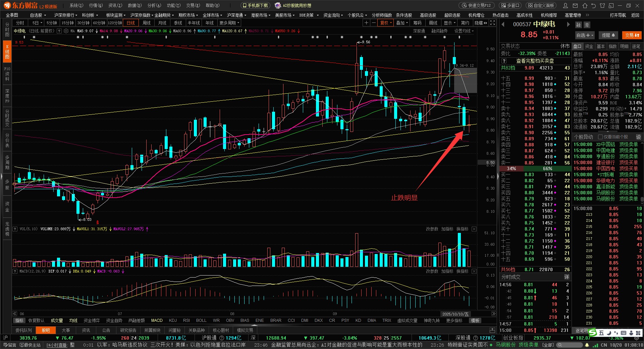Click the skin theme shirt icon

click(602, 6)
